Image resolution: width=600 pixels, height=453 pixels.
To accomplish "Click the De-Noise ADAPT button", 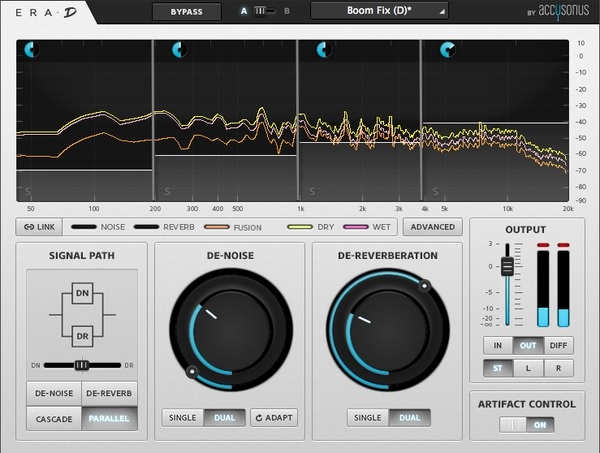I will (x=274, y=417).
